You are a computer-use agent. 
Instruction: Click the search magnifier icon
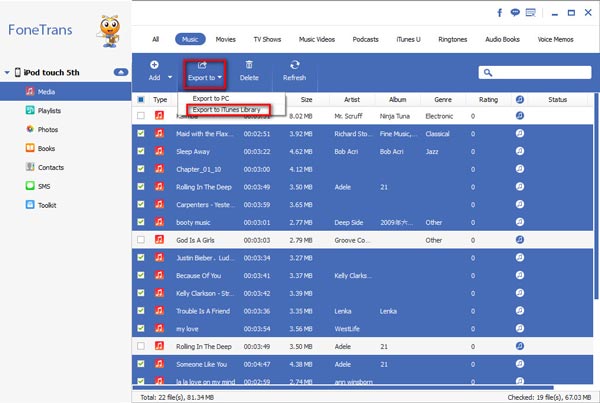488,72
